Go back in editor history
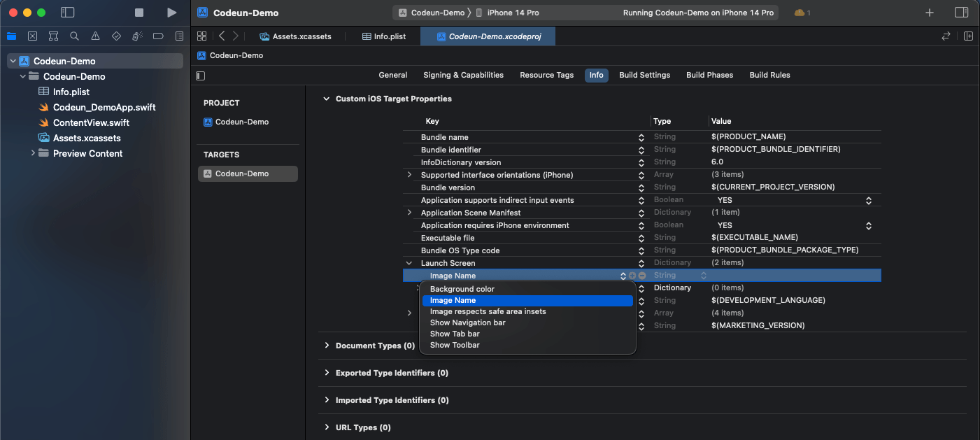 coord(222,36)
